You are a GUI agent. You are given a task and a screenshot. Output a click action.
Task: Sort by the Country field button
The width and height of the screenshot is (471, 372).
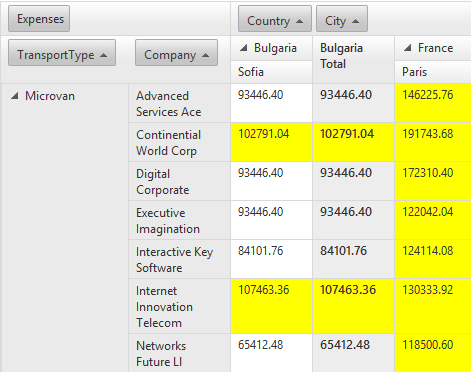tap(275, 19)
